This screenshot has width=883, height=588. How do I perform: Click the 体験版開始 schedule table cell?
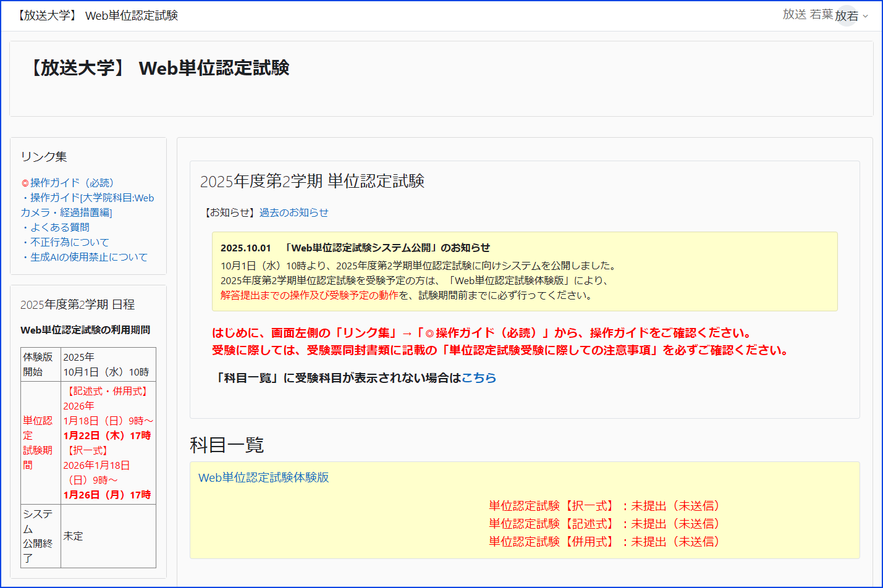point(41,364)
